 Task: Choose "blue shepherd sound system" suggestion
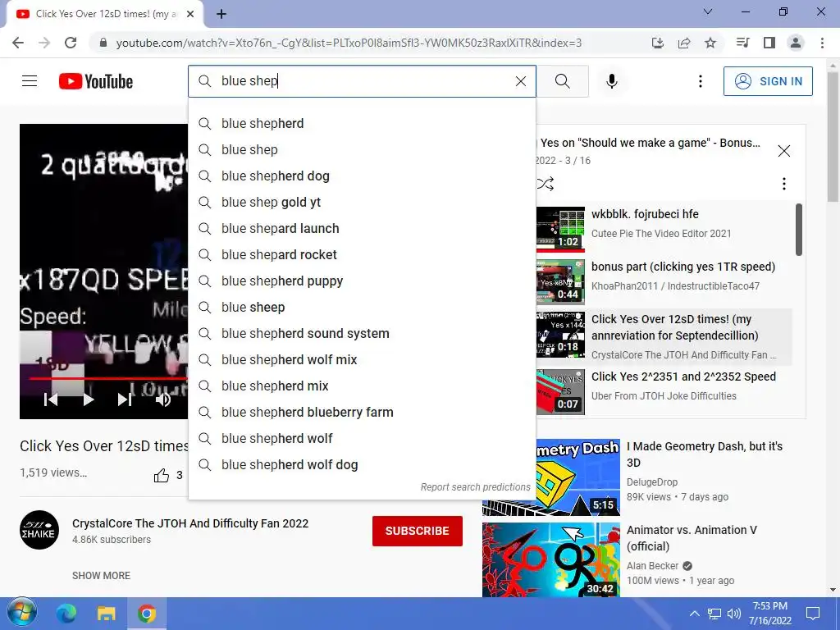(x=362, y=333)
